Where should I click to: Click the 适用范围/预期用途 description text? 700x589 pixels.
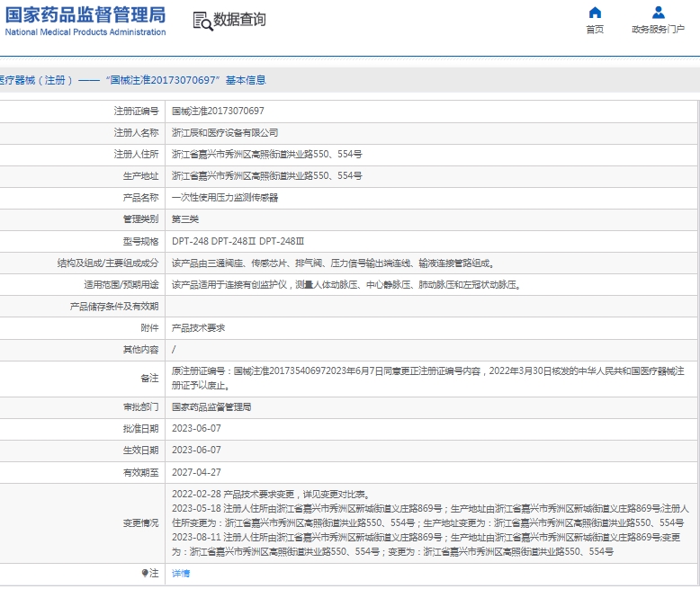pos(347,285)
